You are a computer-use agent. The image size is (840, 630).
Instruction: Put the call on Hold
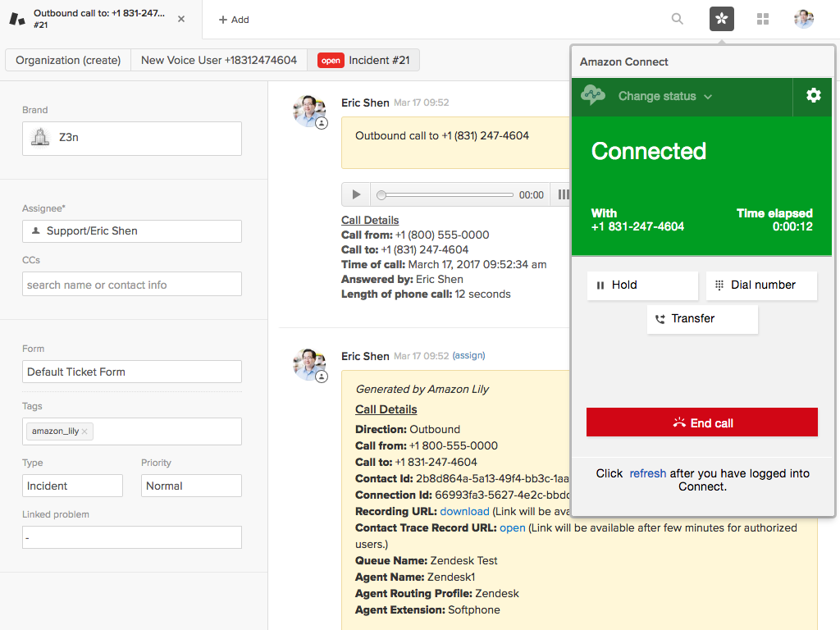click(642, 285)
